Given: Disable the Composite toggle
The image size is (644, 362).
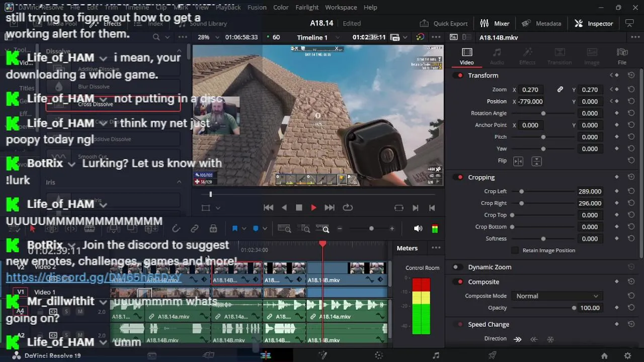Looking at the screenshot, I should (458, 282).
